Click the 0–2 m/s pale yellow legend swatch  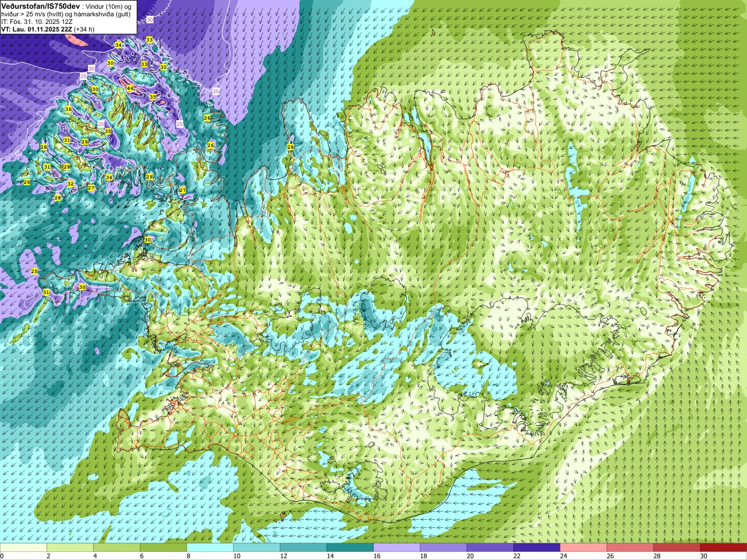(23, 548)
